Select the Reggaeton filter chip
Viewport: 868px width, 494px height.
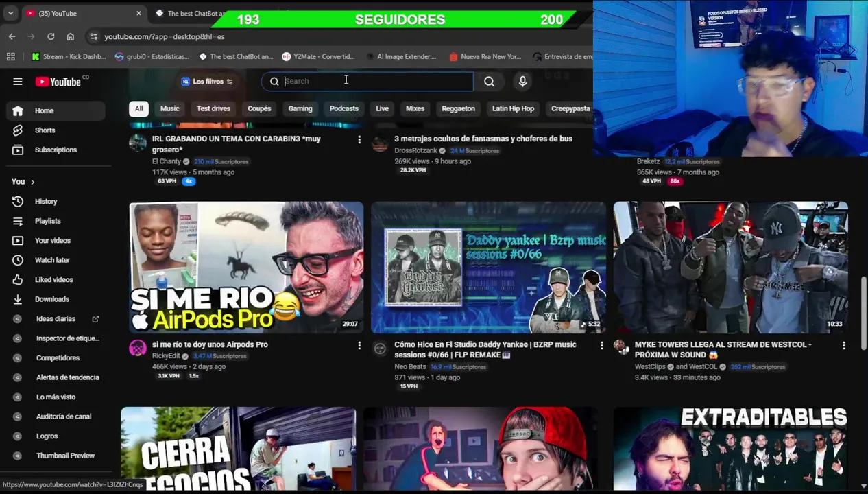[x=458, y=108]
